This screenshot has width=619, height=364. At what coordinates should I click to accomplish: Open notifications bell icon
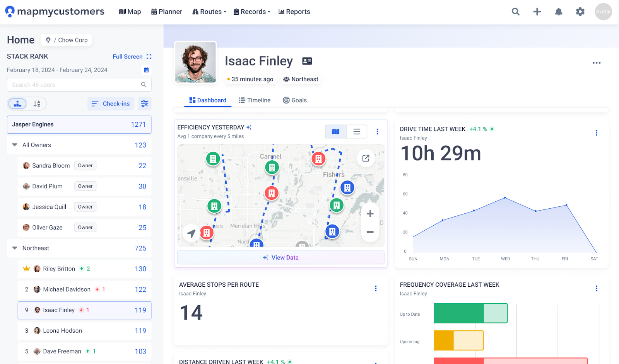pyautogui.click(x=559, y=12)
